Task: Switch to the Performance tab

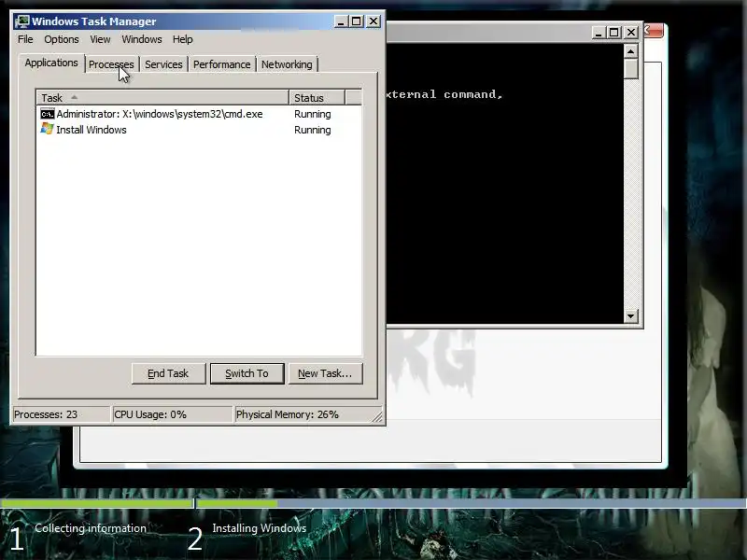Action: [221, 64]
